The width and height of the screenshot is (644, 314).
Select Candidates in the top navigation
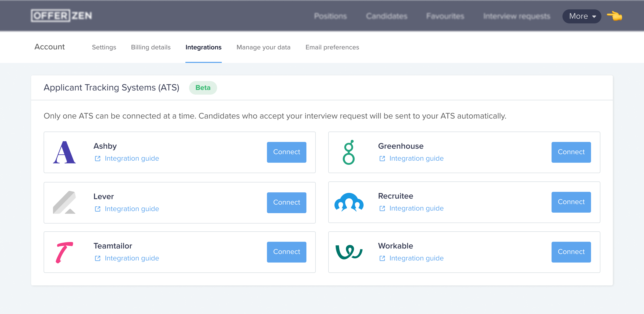(386, 16)
